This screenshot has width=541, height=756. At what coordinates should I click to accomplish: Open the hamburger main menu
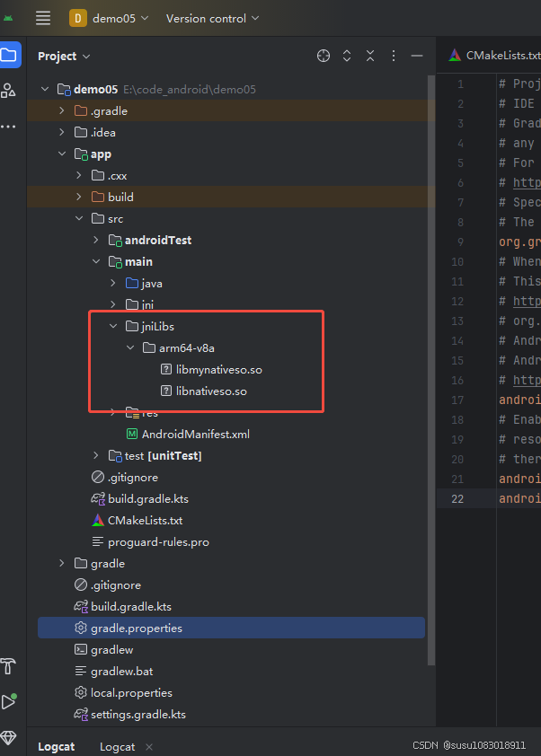(43, 18)
